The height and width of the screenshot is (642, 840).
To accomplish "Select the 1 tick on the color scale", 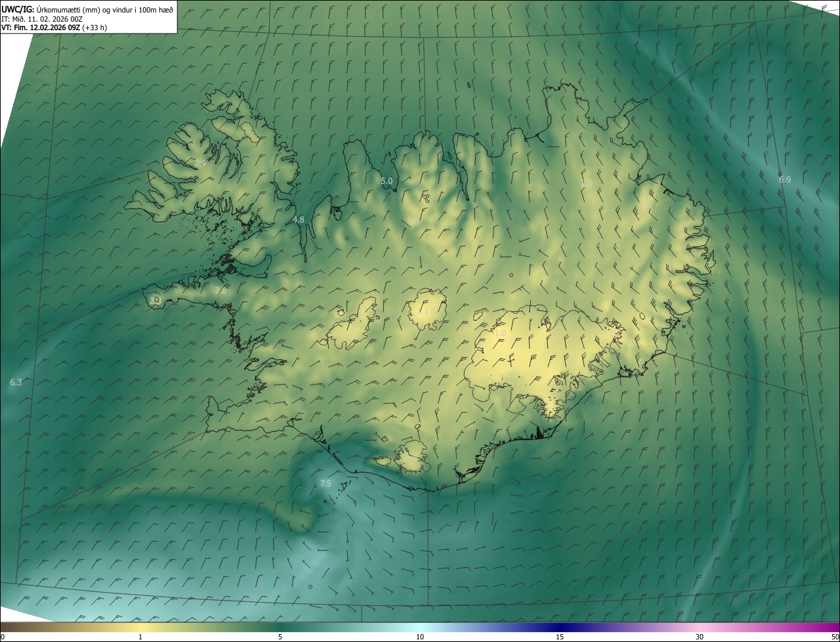I will tap(140, 637).
